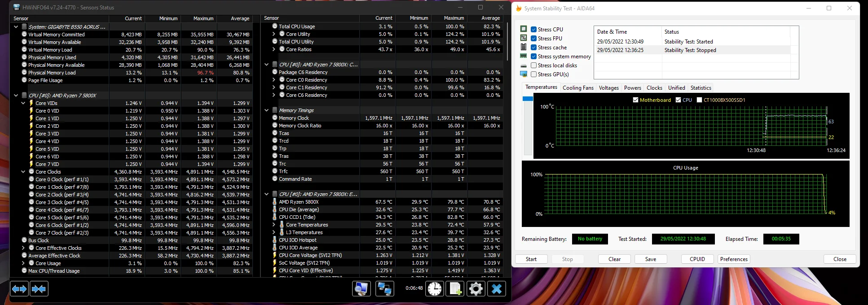Screen dimensions: 868x305
Task: Open CPUID panel via CPUID button
Action: [697, 259]
